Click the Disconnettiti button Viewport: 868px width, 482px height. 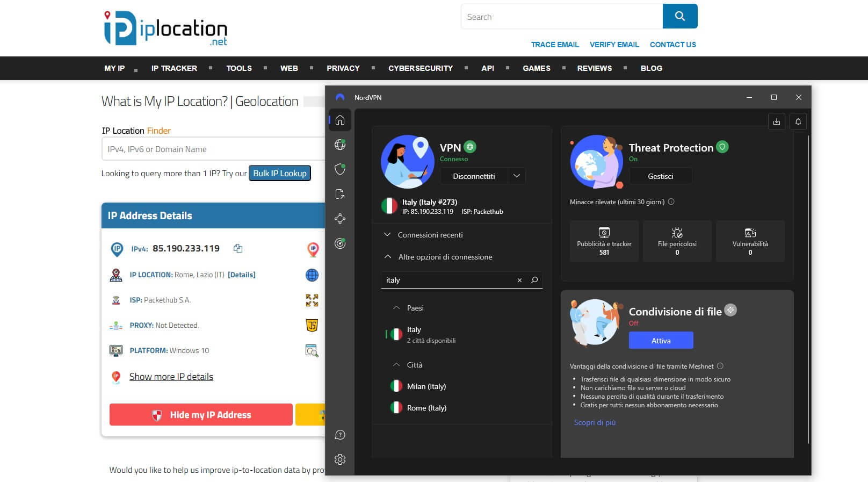474,176
